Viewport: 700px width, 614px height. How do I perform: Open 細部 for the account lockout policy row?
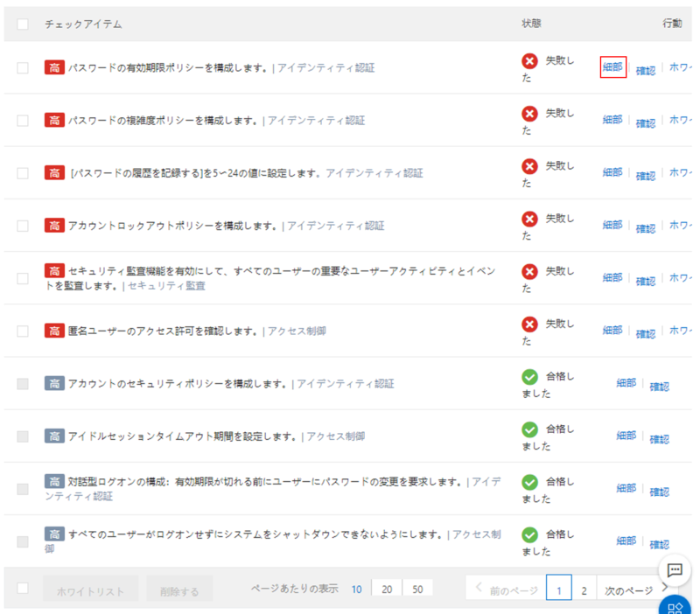click(612, 225)
